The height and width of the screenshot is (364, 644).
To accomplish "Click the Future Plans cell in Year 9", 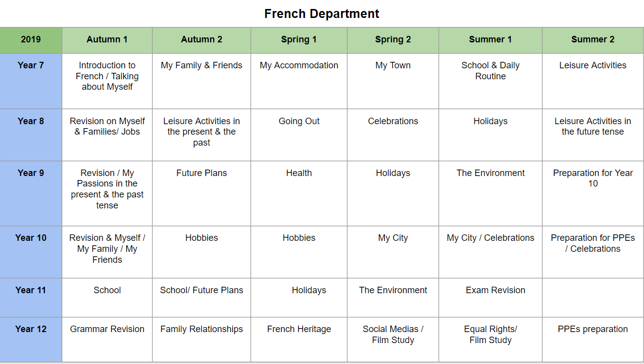I will click(x=202, y=193).
